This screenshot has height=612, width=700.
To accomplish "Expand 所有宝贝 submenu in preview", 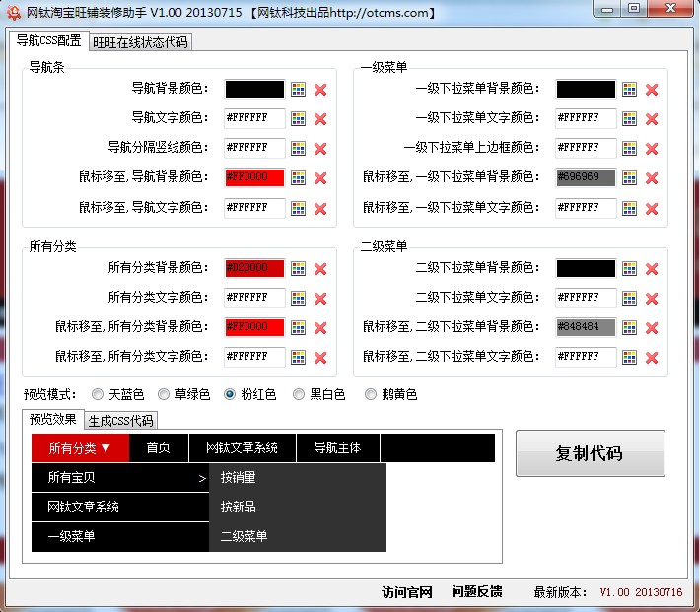I will (x=120, y=478).
